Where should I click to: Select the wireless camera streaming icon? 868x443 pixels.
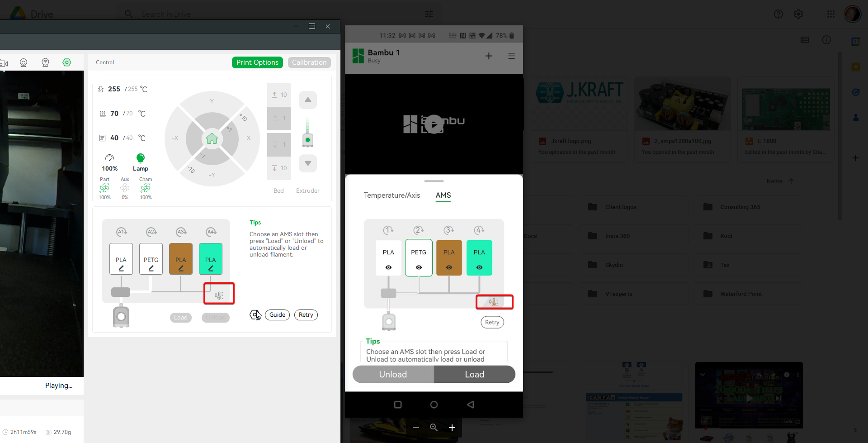pos(45,62)
